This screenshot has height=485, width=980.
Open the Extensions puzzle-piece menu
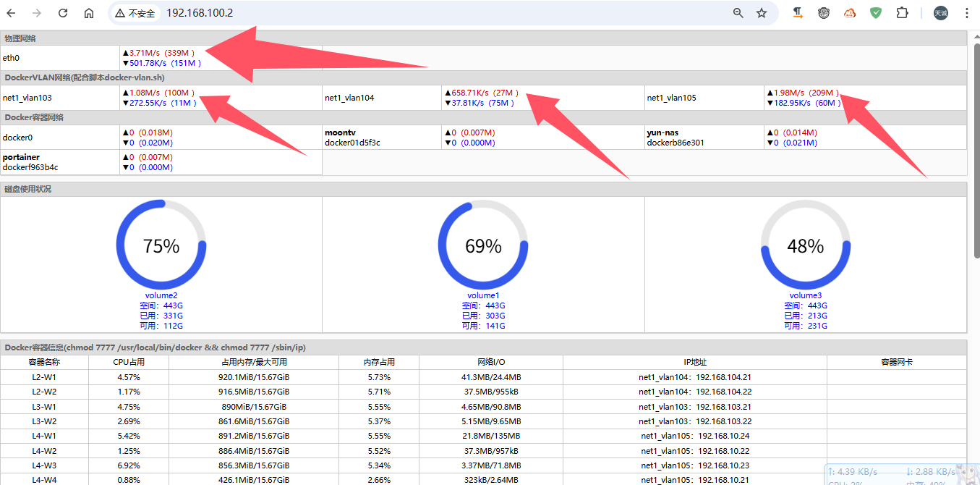(x=902, y=13)
